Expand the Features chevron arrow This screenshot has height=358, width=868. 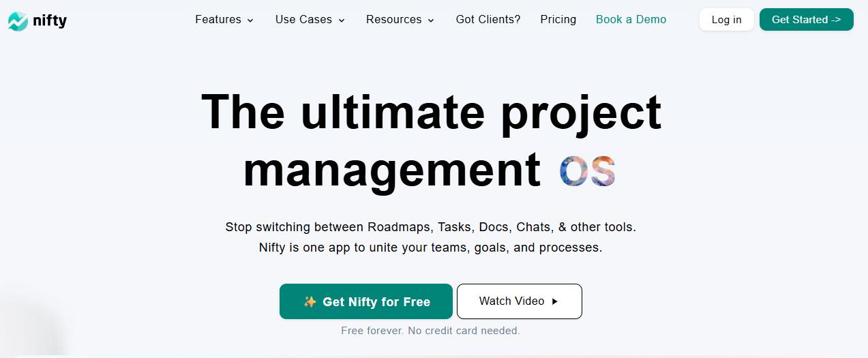(x=250, y=20)
